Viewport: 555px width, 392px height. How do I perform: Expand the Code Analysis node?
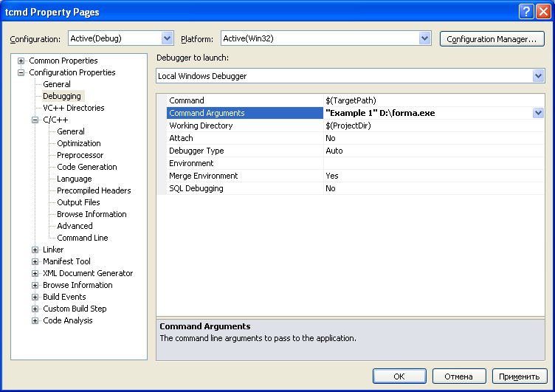pyautogui.click(x=35, y=320)
